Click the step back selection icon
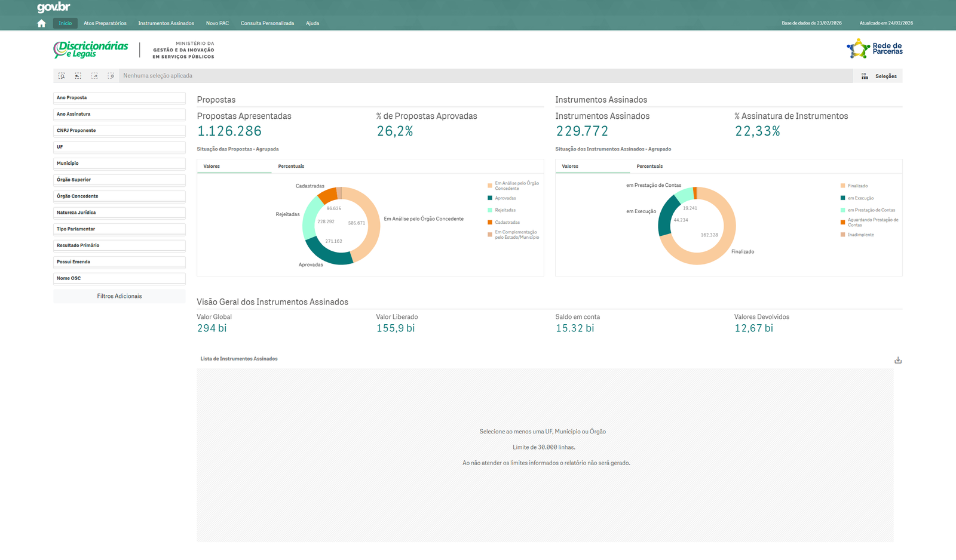Image resolution: width=956 pixels, height=560 pixels. 78,76
